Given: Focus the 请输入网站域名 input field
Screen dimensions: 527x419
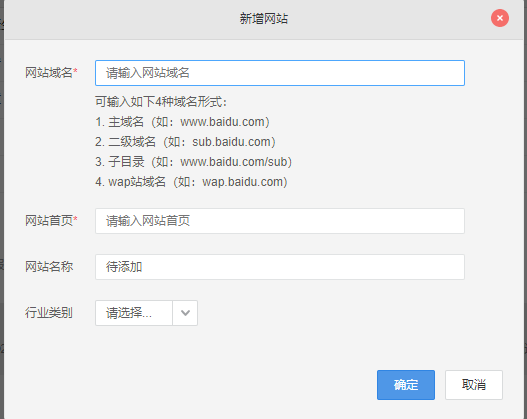Looking at the screenshot, I should click(280, 73).
